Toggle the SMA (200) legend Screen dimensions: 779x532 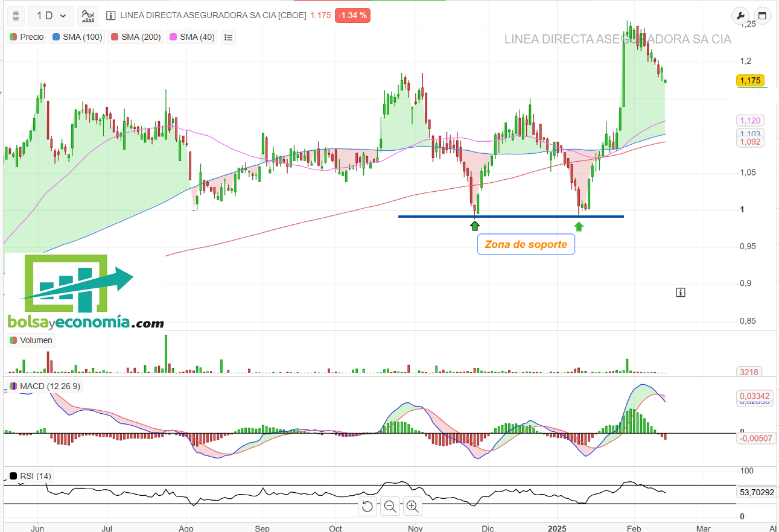click(x=135, y=37)
